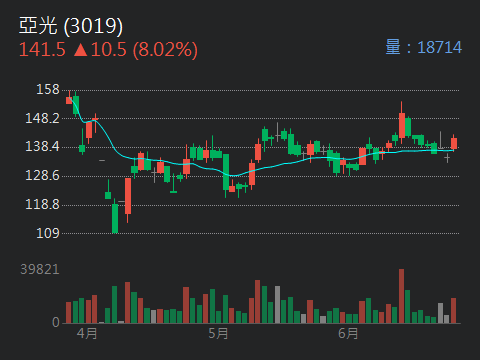Viewport: 480px width, 360px height.
Task: Click the 0 volume axis label
Action: click(56, 322)
